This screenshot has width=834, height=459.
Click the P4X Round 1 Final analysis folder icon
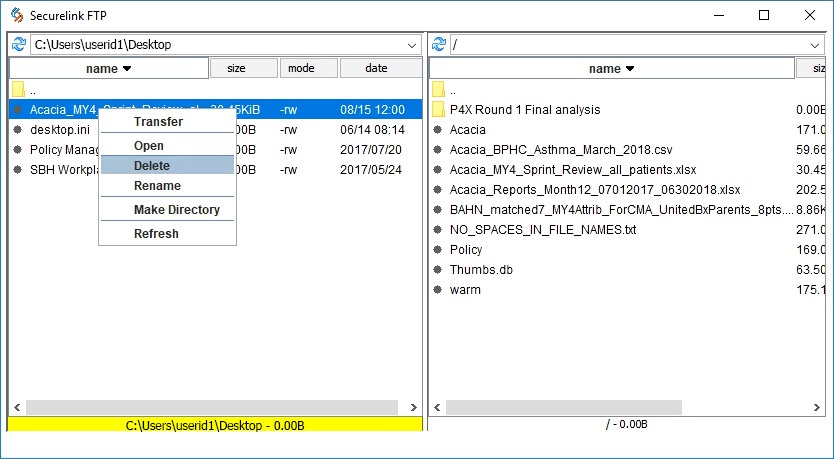click(x=438, y=110)
